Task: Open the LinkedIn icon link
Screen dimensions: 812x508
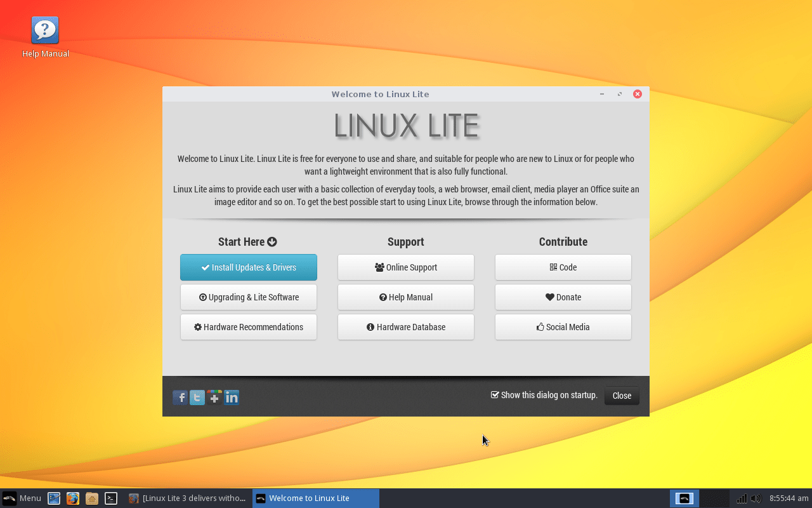Action: pos(232,398)
